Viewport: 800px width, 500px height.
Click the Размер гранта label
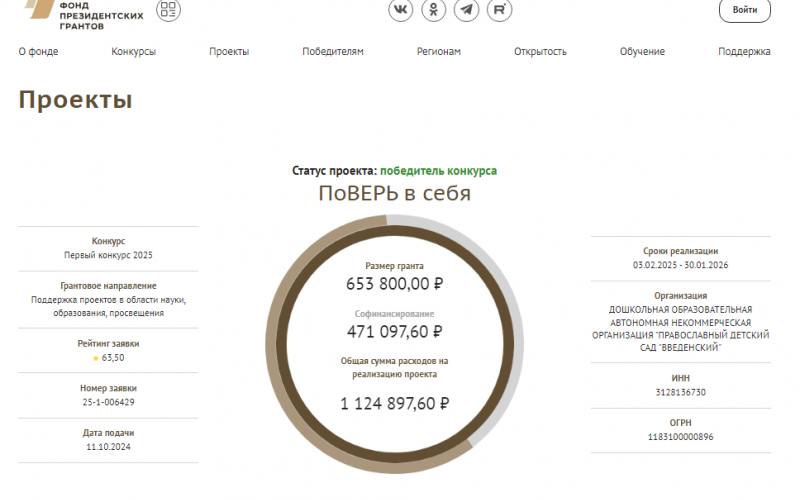(x=394, y=266)
